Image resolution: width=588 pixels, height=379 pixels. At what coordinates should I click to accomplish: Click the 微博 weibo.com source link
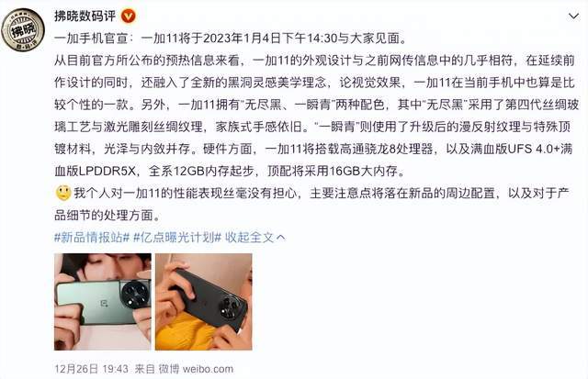[x=196, y=369]
